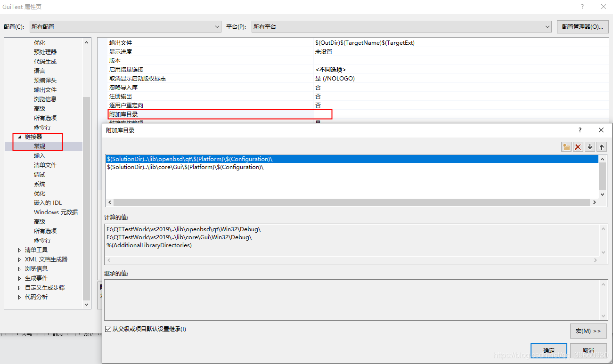Click the 确定 button

549,351
